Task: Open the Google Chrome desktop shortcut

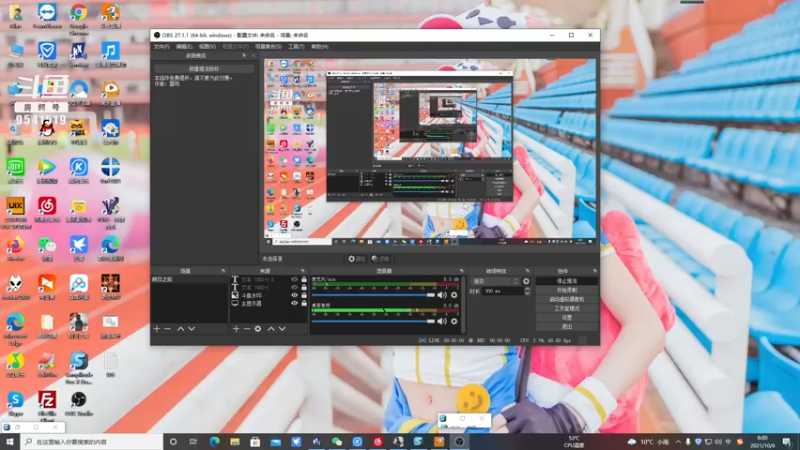Action: click(79, 18)
